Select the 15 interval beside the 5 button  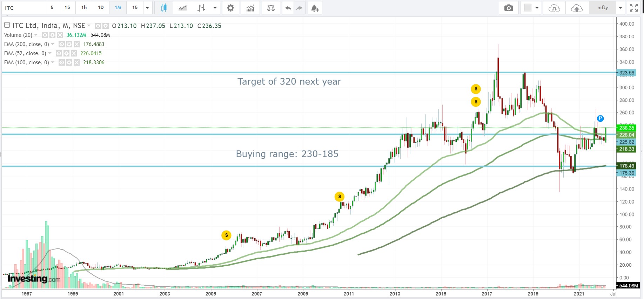coord(67,8)
